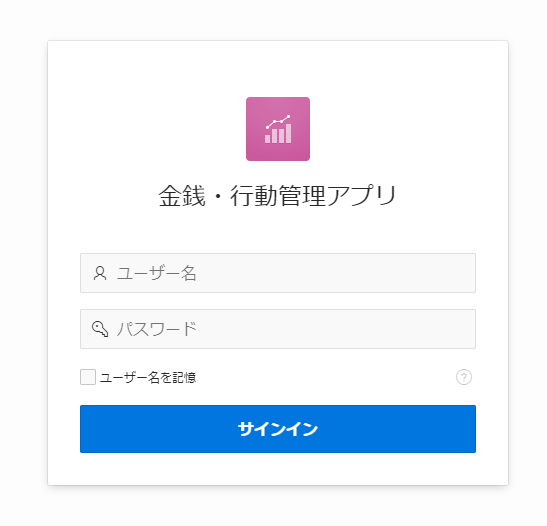Toggle remember username via its ユーザー名を記憶 label

(148, 377)
